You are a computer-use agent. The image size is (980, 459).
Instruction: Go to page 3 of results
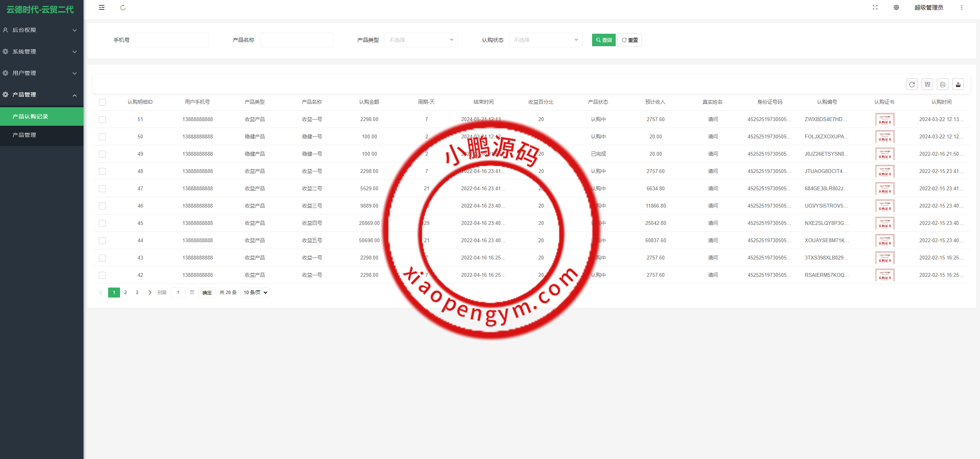[x=137, y=292]
